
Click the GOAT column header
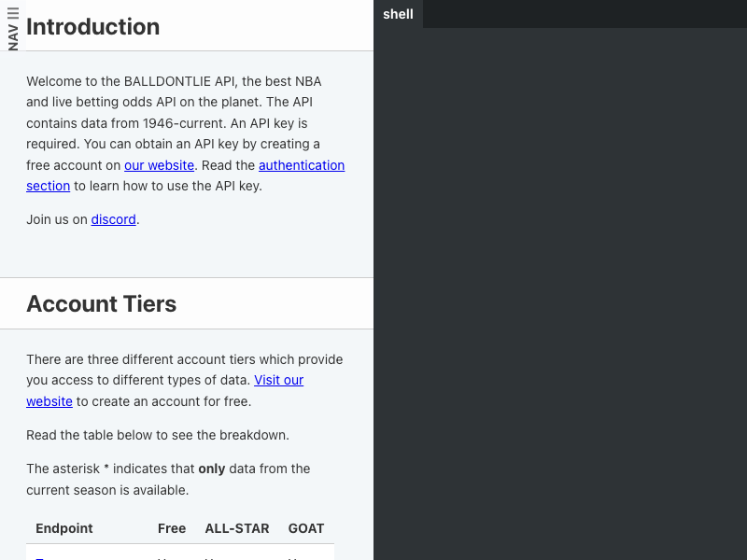pyautogui.click(x=306, y=528)
